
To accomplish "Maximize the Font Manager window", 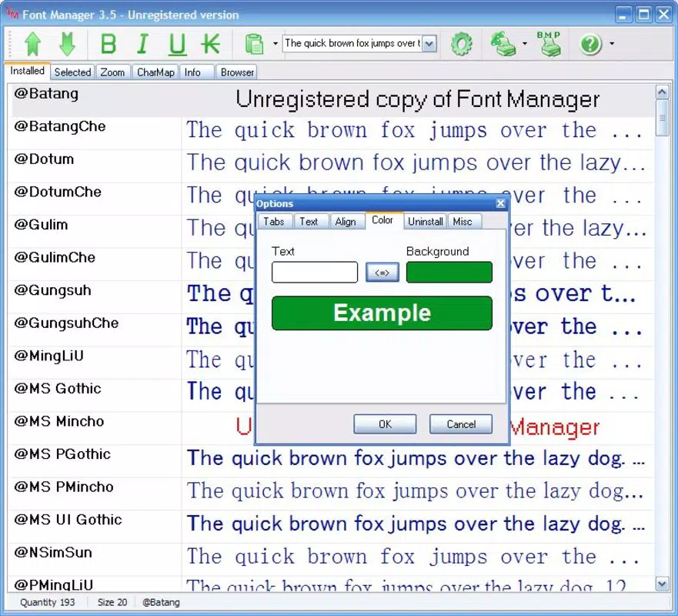I will [643, 15].
